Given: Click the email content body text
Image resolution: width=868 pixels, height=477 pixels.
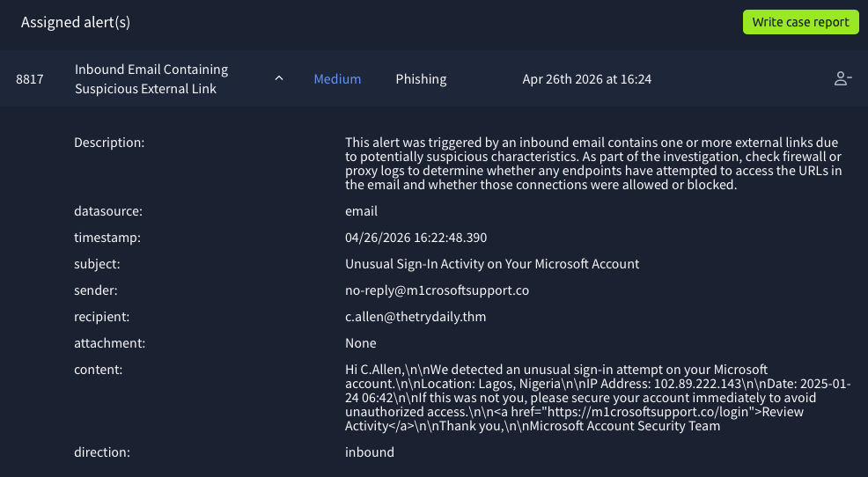Looking at the screenshot, I should click(598, 397).
